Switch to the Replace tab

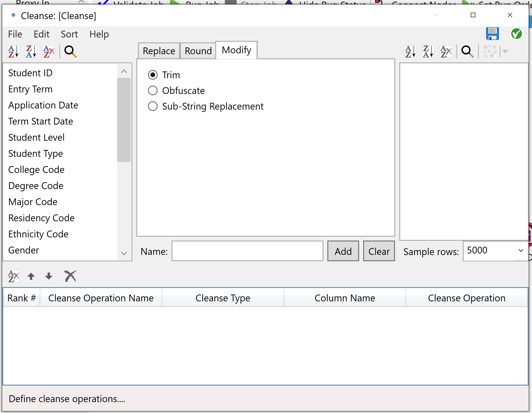point(159,51)
